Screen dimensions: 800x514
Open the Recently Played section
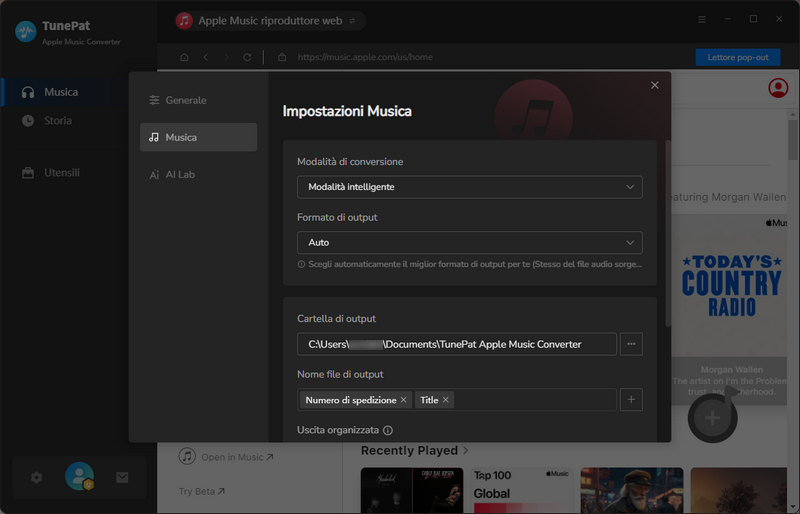[414, 451]
